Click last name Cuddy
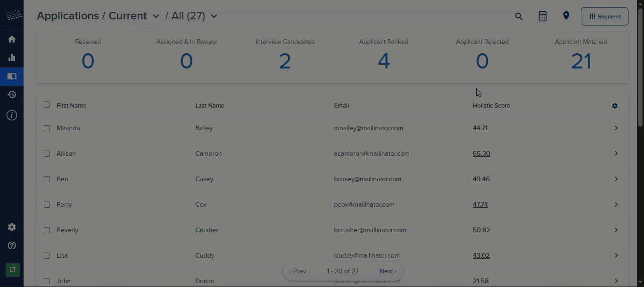This screenshot has height=287, width=644. tap(205, 255)
